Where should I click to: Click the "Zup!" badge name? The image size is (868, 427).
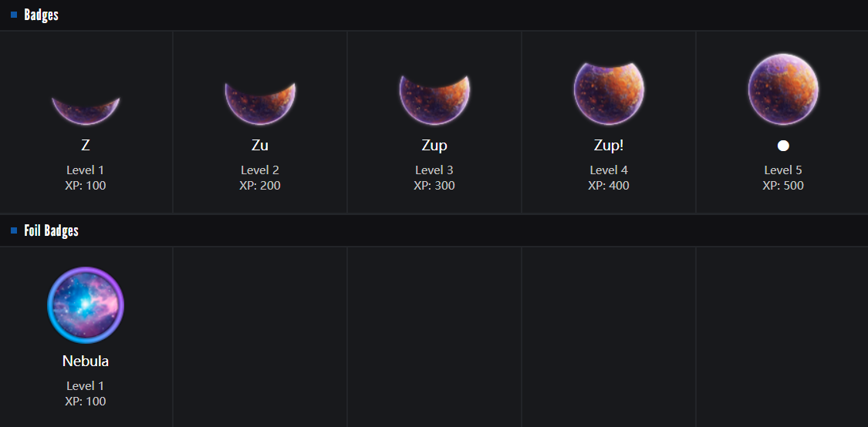coord(609,145)
